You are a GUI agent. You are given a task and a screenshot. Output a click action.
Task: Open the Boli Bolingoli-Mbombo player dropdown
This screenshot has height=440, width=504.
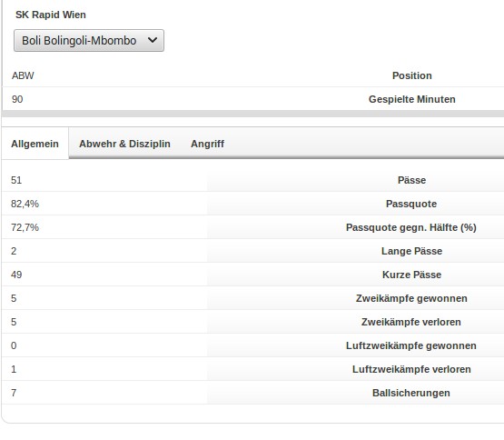point(89,41)
